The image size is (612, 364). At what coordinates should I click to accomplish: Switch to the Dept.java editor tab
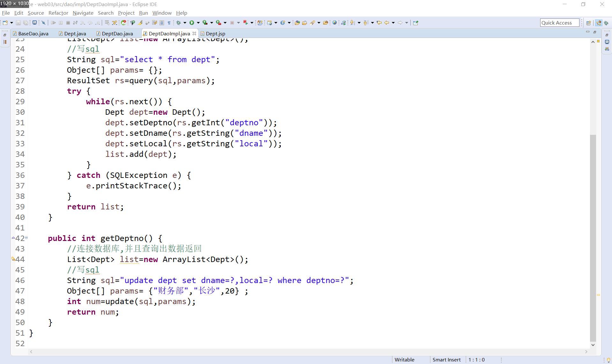[x=72, y=33]
